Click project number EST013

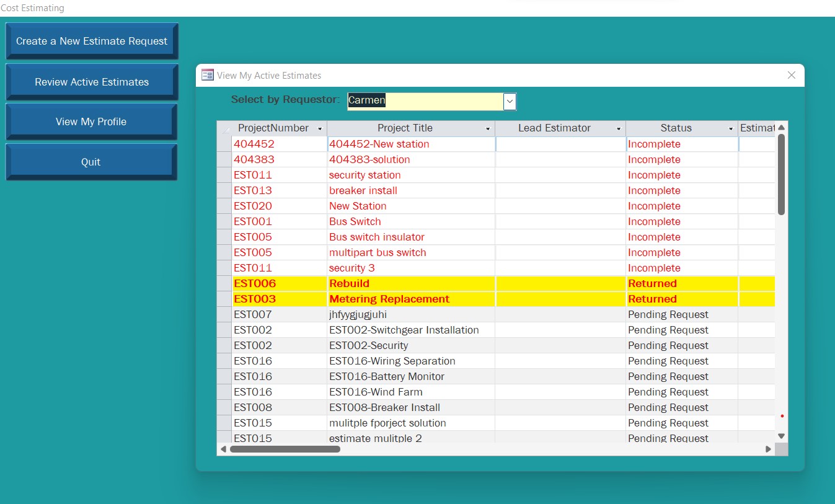coord(253,190)
